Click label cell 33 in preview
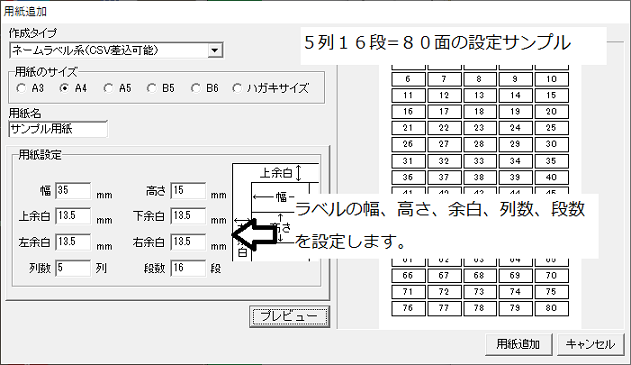Screen dimensions: 631x365 (479, 161)
